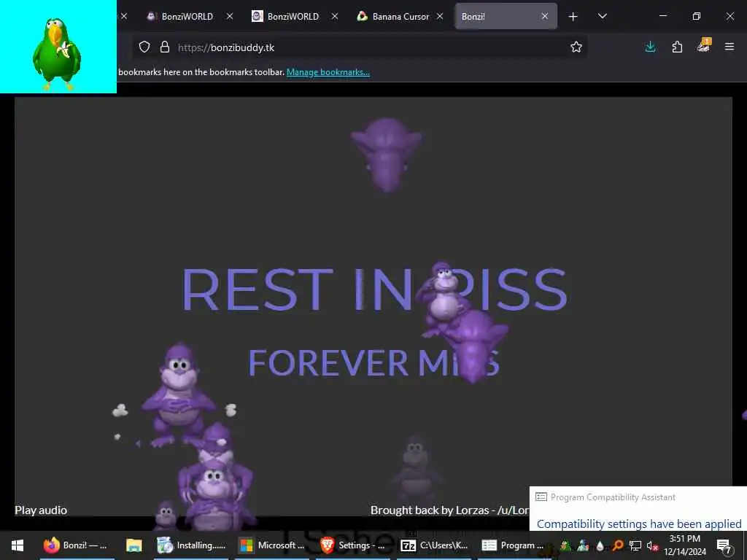Bookmark this page with the star icon
Screen dimensions: 747x560
pyautogui.click(x=576, y=47)
